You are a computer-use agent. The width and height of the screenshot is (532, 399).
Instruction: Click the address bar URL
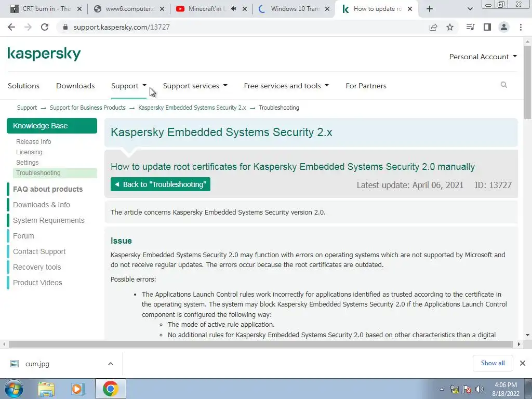(122, 27)
